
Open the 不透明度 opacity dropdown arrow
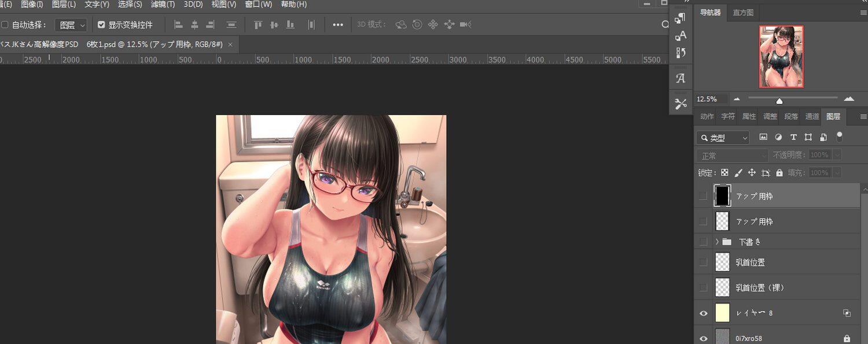click(x=836, y=155)
